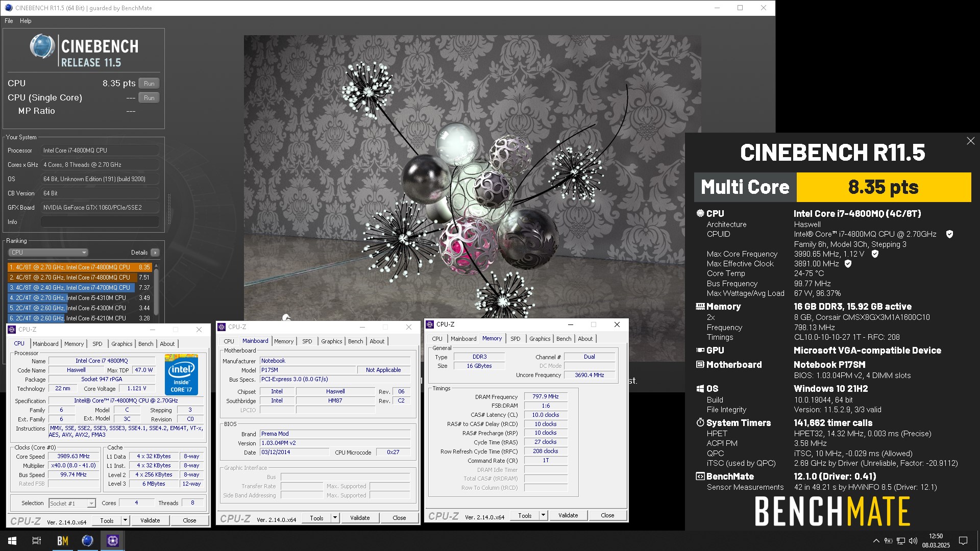Click the Intel Core i7 logo
The height and width of the screenshot is (551, 980).
pyautogui.click(x=181, y=374)
